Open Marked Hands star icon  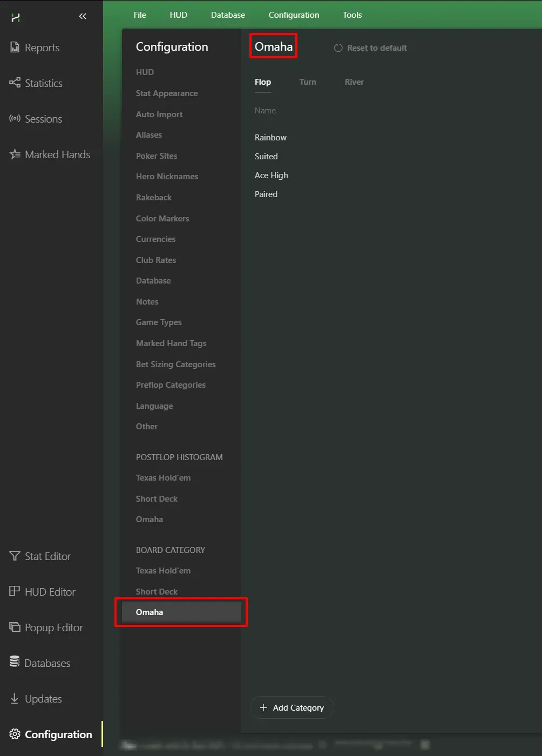pyautogui.click(x=15, y=154)
